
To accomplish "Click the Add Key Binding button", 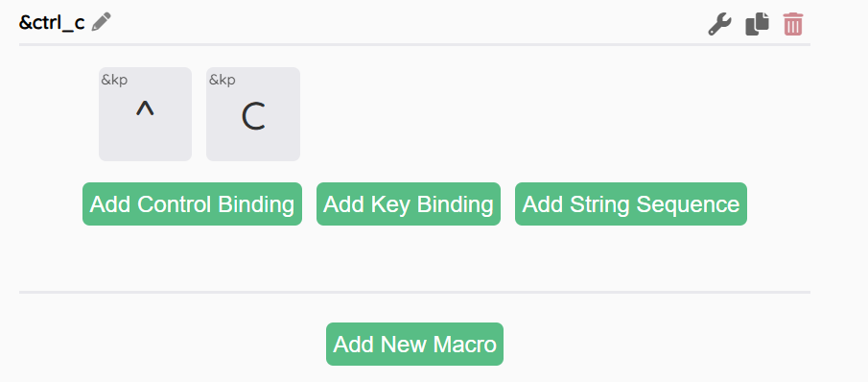I will (409, 203).
